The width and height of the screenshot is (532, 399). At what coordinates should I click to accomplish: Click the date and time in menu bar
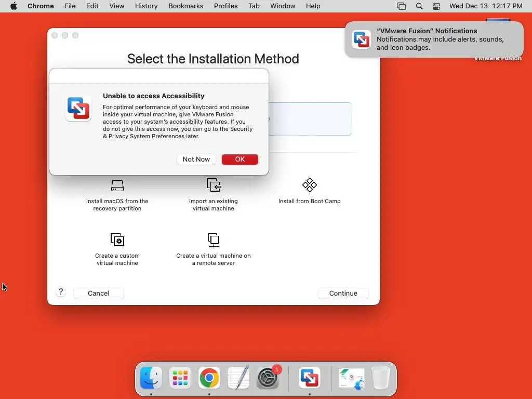point(486,6)
